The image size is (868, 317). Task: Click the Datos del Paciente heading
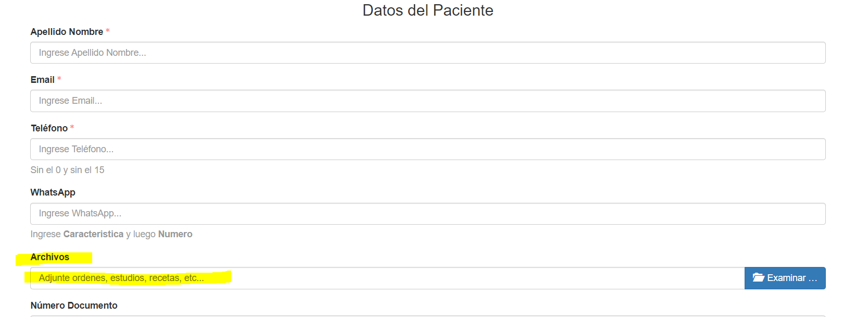point(427,10)
